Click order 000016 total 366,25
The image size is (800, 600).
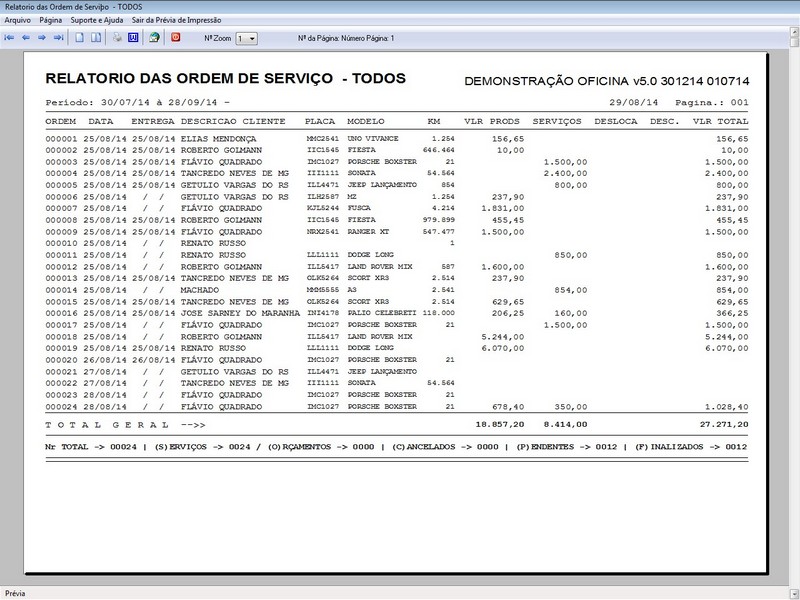point(732,314)
